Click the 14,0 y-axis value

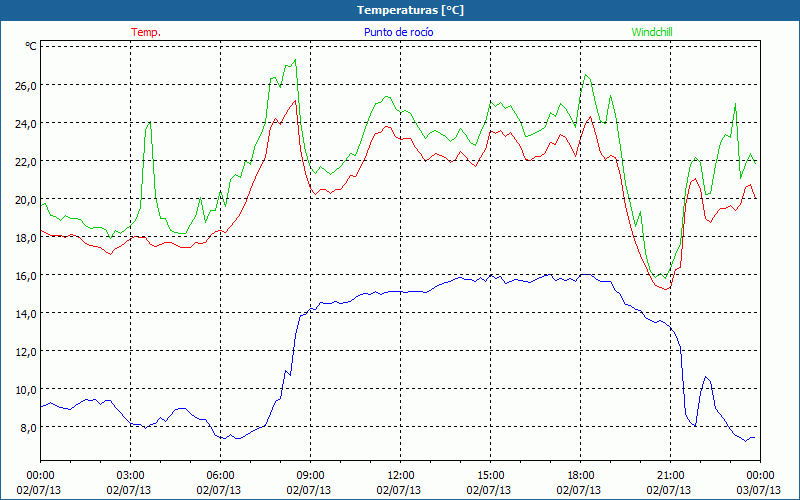[26, 314]
